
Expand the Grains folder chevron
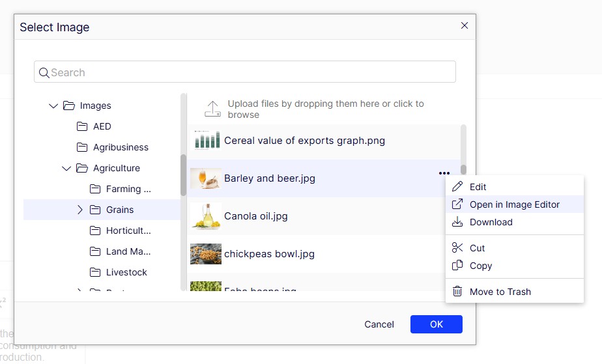coord(80,210)
